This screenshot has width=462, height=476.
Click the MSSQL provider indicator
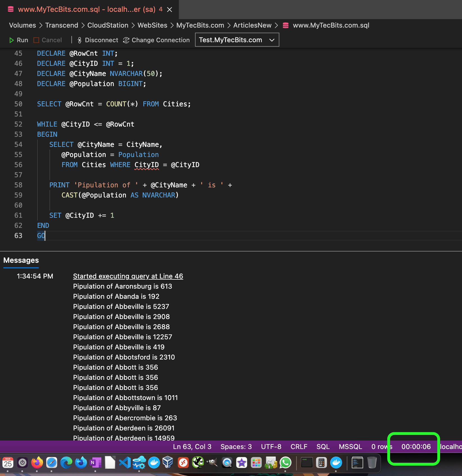350,446
